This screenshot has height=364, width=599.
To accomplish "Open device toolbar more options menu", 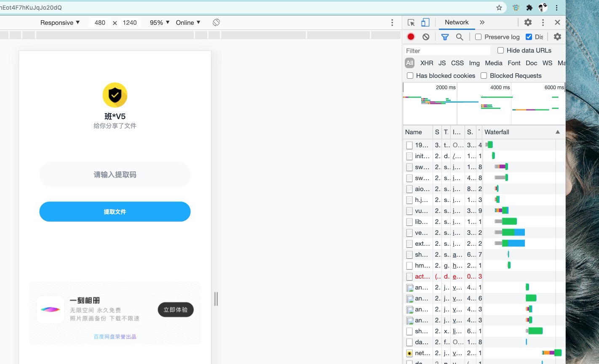I will [x=392, y=23].
